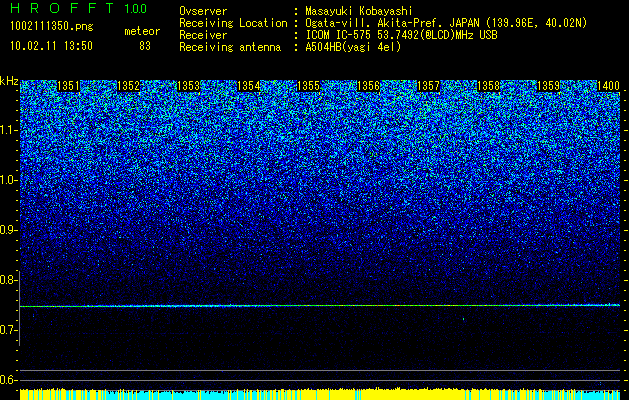
Task: Click the 1.0 kHz axis label
Action: coord(8,180)
